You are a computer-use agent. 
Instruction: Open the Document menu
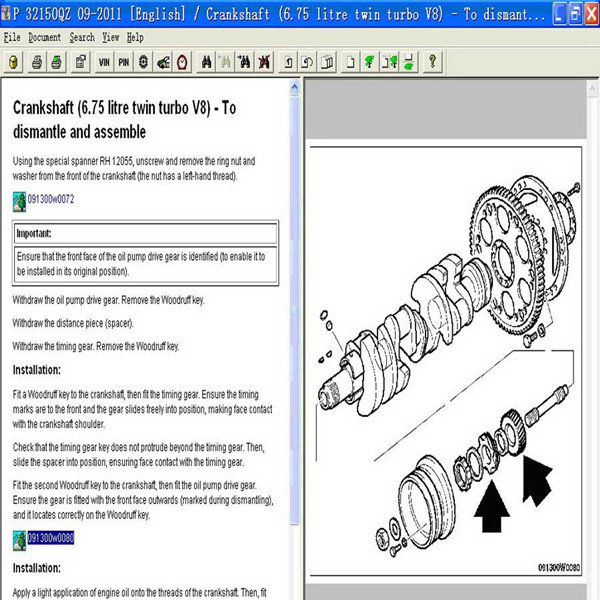pyautogui.click(x=44, y=37)
